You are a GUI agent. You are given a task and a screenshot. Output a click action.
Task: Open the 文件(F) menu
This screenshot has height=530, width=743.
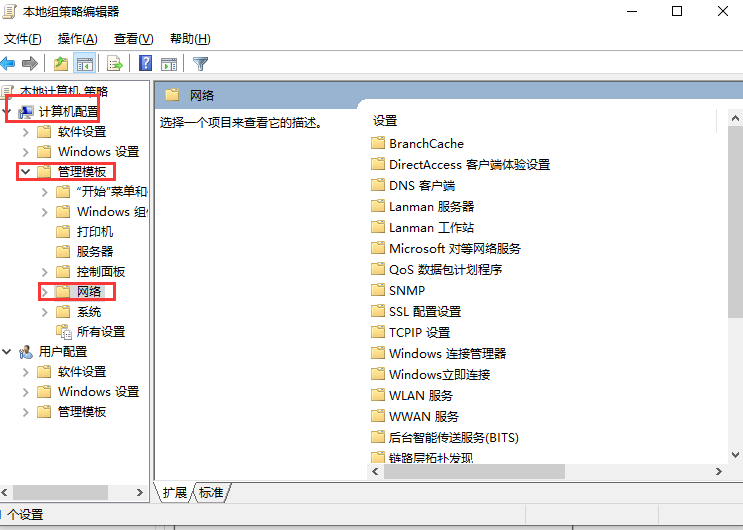[23, 39]
